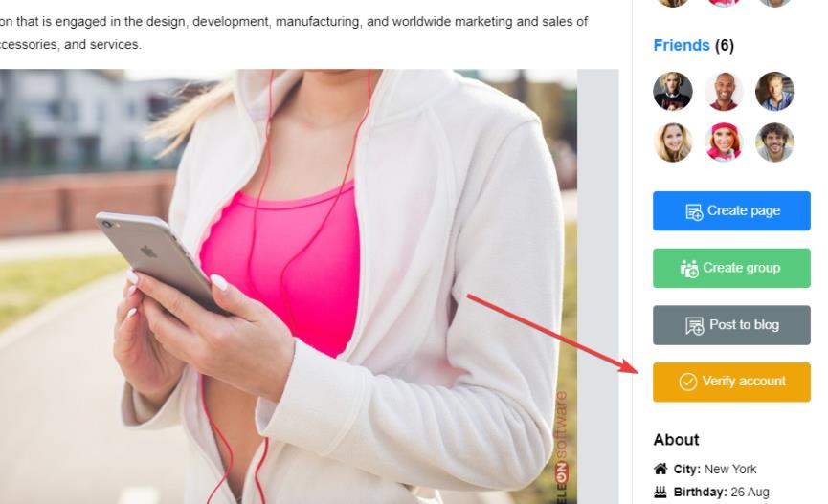Click the page-plus icon in Create page
828x504 pixels.
pos(694,211)
